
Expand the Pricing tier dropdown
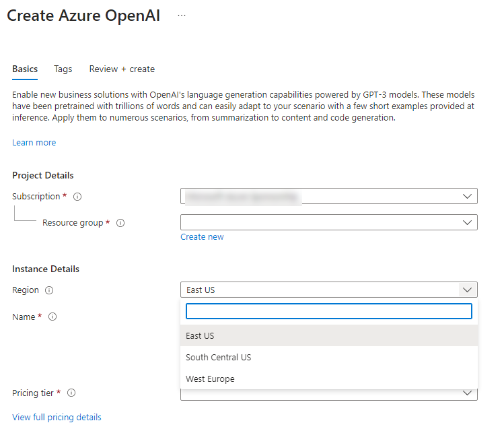329,394
